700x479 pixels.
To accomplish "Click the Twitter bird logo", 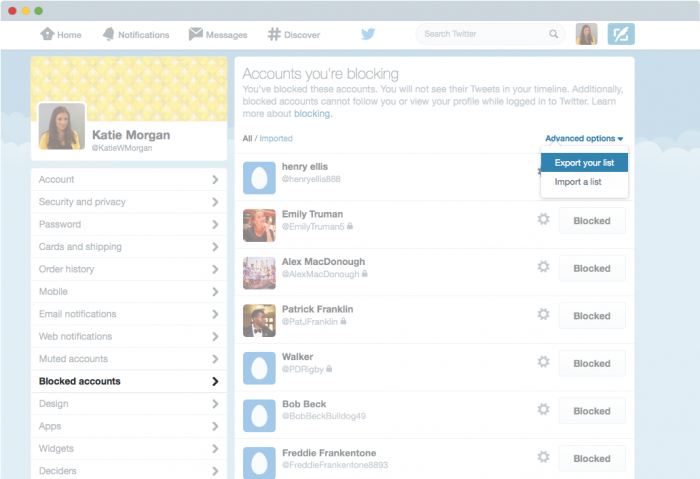I will (x=368, y=34).
